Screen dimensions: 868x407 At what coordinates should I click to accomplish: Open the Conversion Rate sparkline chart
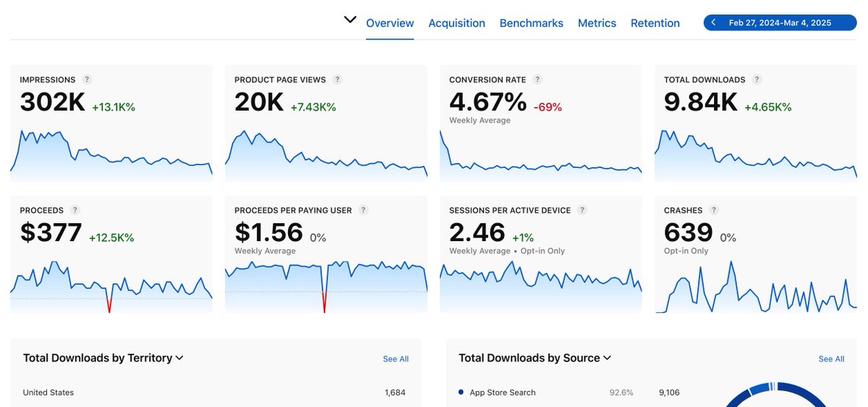(541, 156)
